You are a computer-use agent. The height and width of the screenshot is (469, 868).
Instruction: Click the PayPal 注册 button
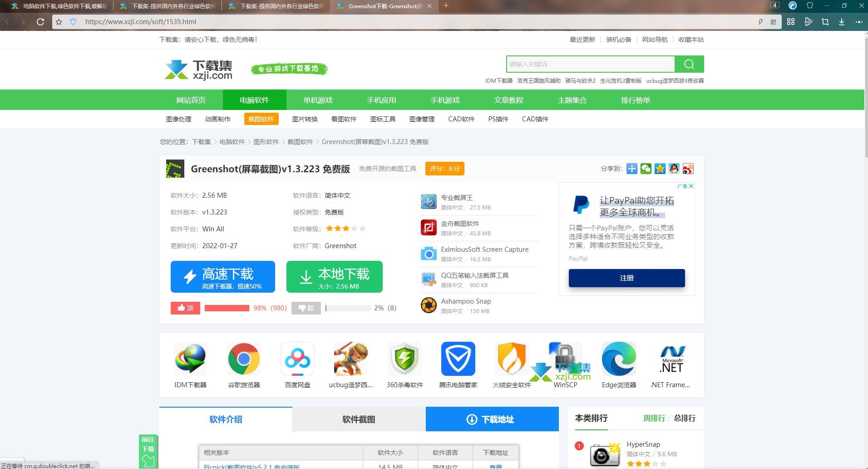626,278
